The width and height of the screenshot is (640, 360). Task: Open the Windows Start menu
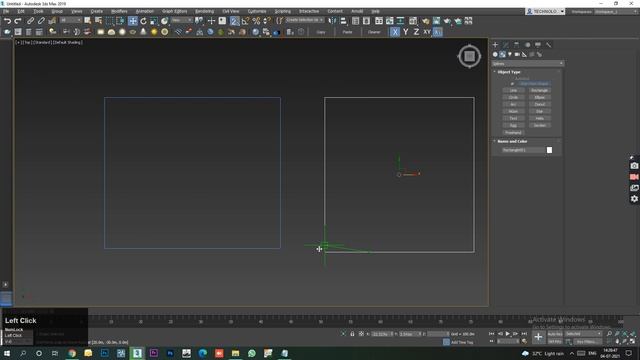pyautogui.click(x=7, y=353)
